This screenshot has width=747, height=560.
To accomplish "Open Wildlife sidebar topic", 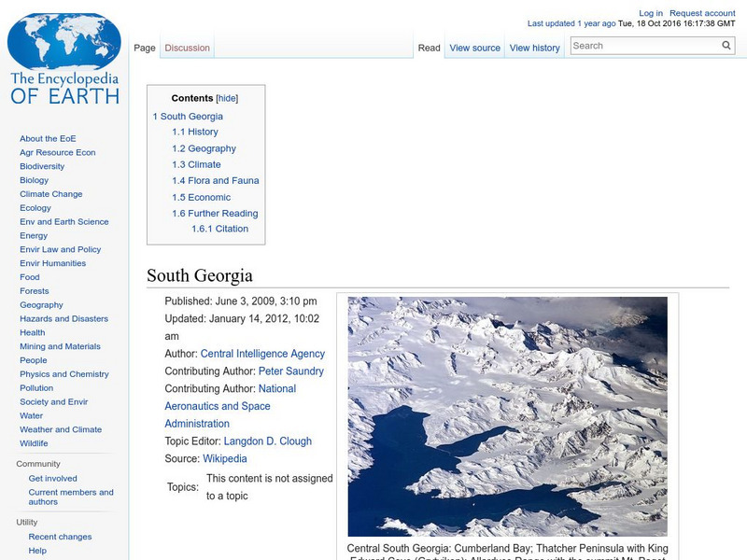I will [x=34, y=442].
